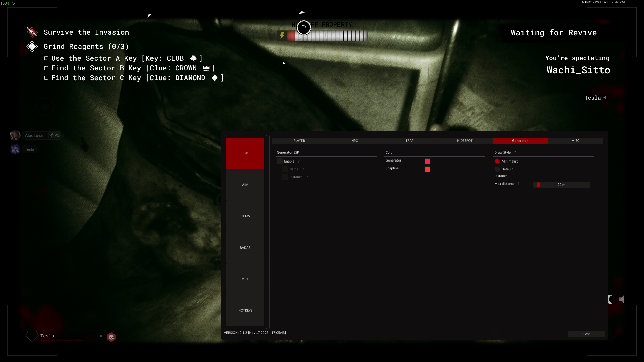The image size is (644, 362).
Task: Open the AIM section in sidebar
Action: pyautogui.click(x=245, y=185)
